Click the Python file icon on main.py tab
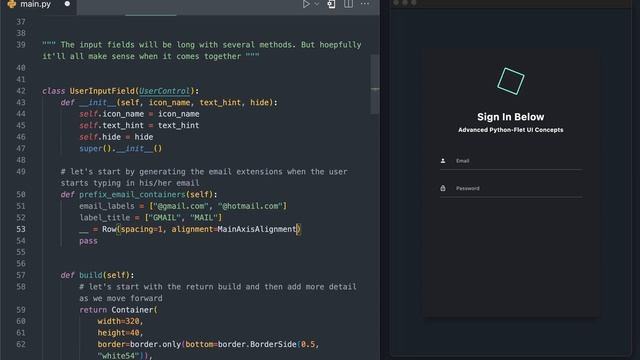This screenshot has width=640, height=360. [x=12, y=4]
